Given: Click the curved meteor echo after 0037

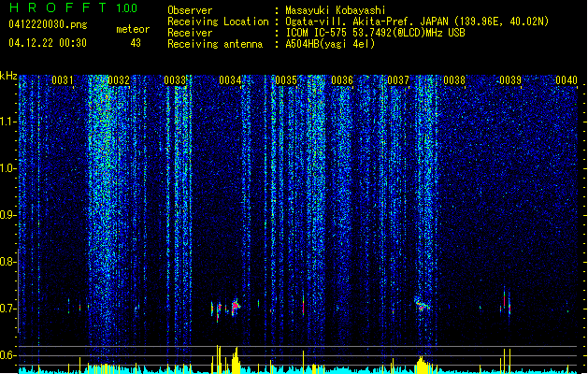Looking at the screenshot, I should pyautogui.click(x=422, y=304).
